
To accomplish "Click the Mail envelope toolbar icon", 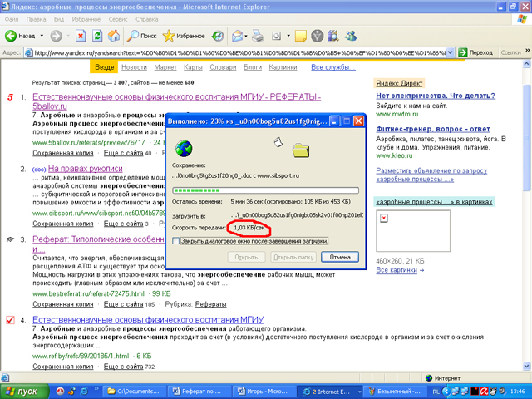I will pyautogui.click(x=238, y=36).
